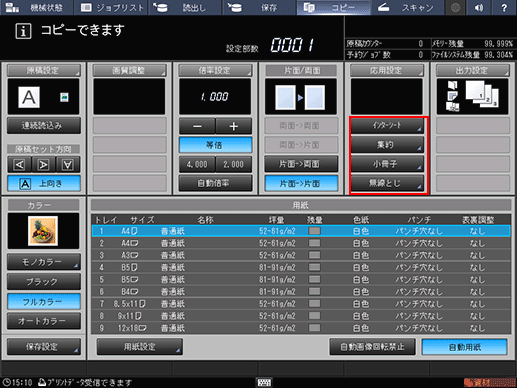Select オートカラー auto color mode
This screenshot has height=388, width=517.
point(44,321)
